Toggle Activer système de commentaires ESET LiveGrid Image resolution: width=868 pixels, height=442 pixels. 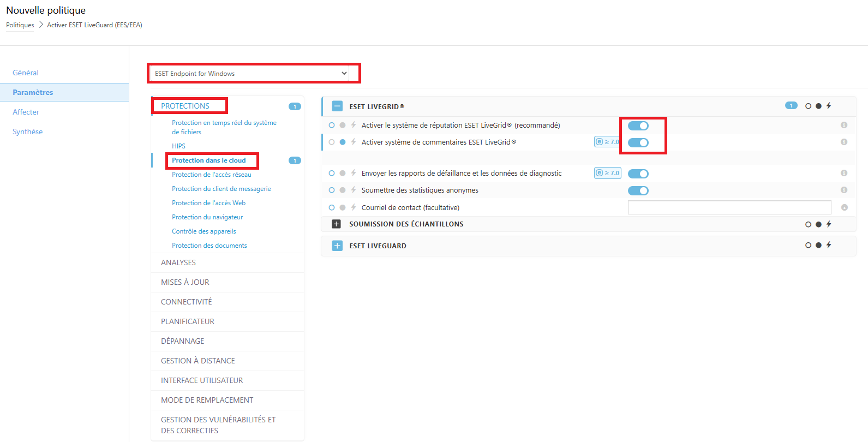[638, 142]
